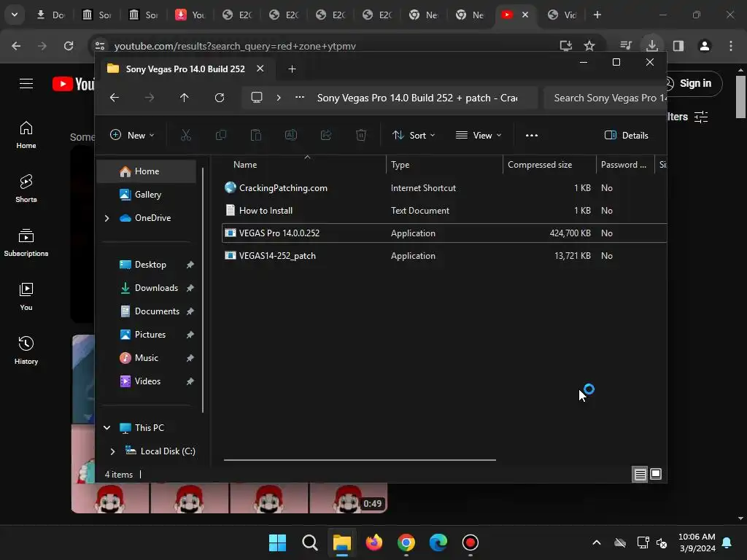This screenshot has height=560, width=747.
Task: Open YouTube History in sidebar
Action: pyautogui.click(x=26, y=350)
